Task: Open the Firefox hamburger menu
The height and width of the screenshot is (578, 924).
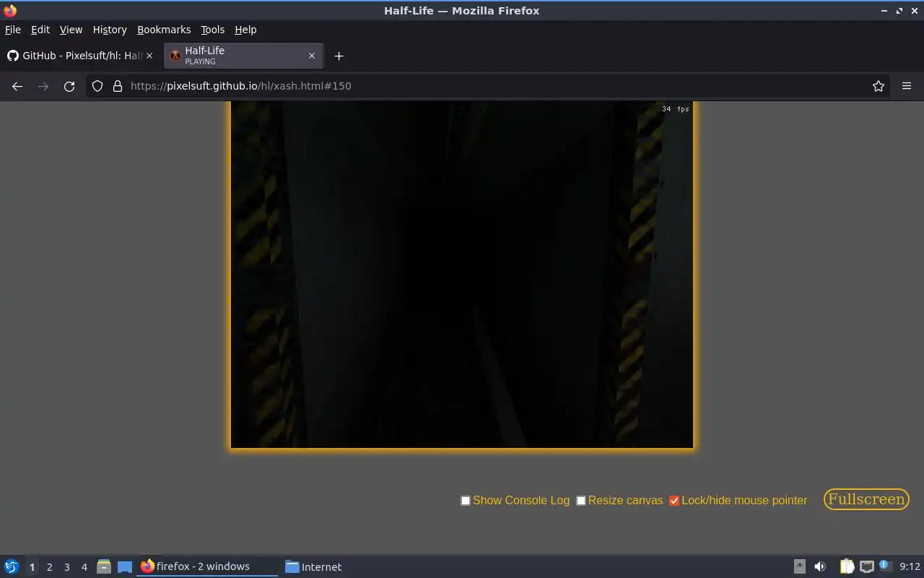Action: click(x=907, y=86)
